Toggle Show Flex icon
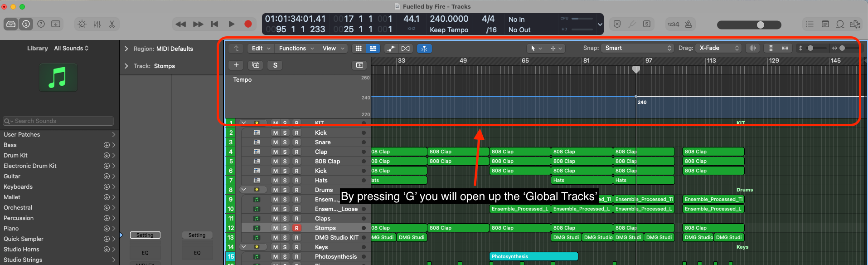 406,48
